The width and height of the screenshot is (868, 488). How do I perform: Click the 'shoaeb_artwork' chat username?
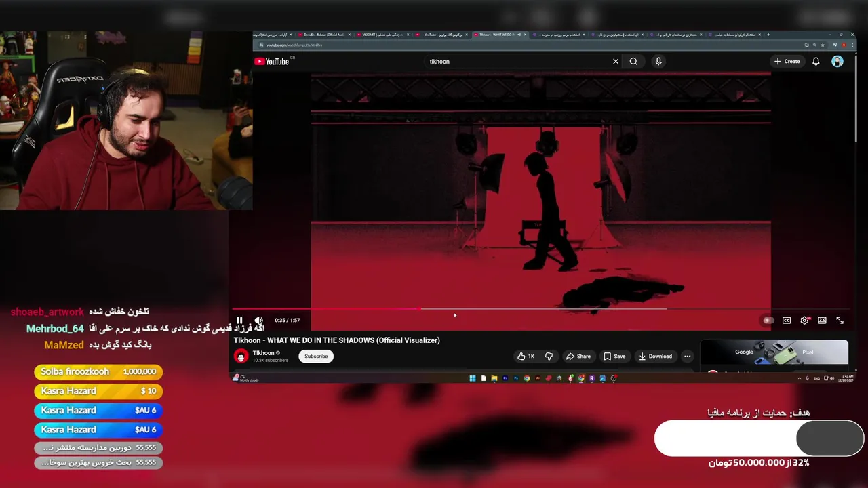click(47, 312)
